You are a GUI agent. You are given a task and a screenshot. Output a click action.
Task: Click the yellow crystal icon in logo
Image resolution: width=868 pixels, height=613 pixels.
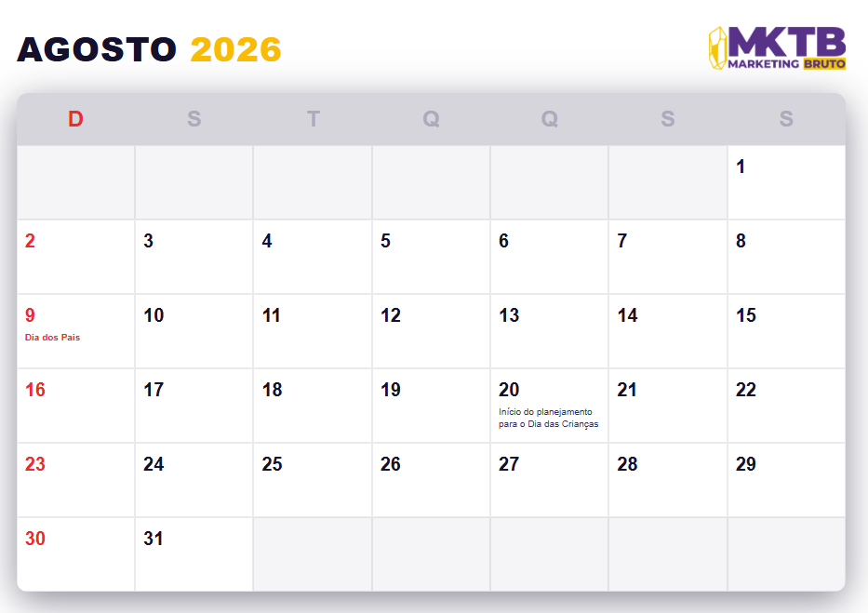coord(716,48)
